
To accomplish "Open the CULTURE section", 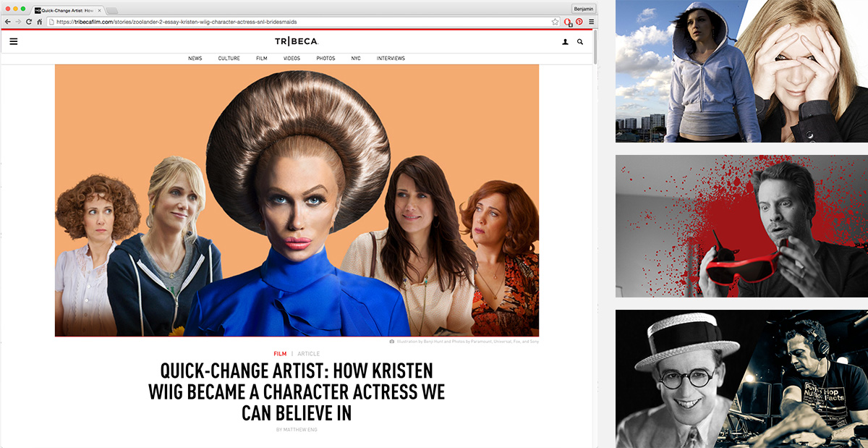I will click(229, 58).
